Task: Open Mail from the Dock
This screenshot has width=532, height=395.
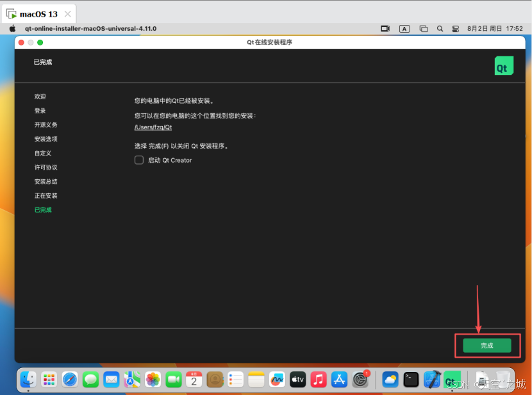Action: 112,380
